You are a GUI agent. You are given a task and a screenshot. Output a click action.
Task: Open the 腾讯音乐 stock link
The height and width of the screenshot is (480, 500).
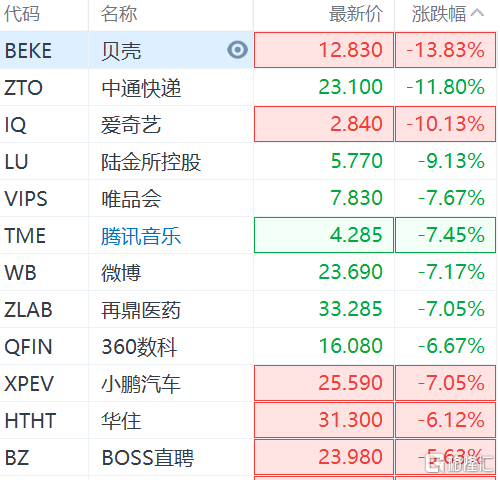pyautogui.click(x=141, y=236)
